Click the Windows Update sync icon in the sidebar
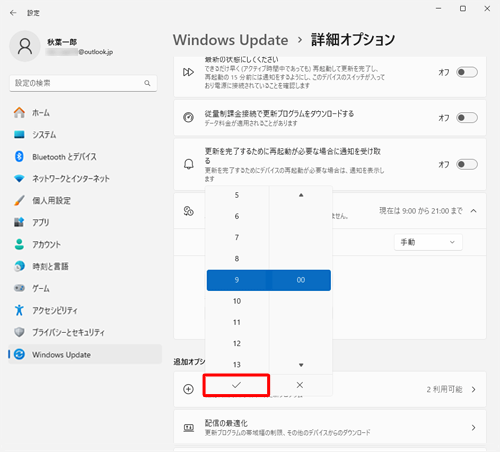Image resolution: width=500 pixels, height=452 pixels. tap(19, 354)
